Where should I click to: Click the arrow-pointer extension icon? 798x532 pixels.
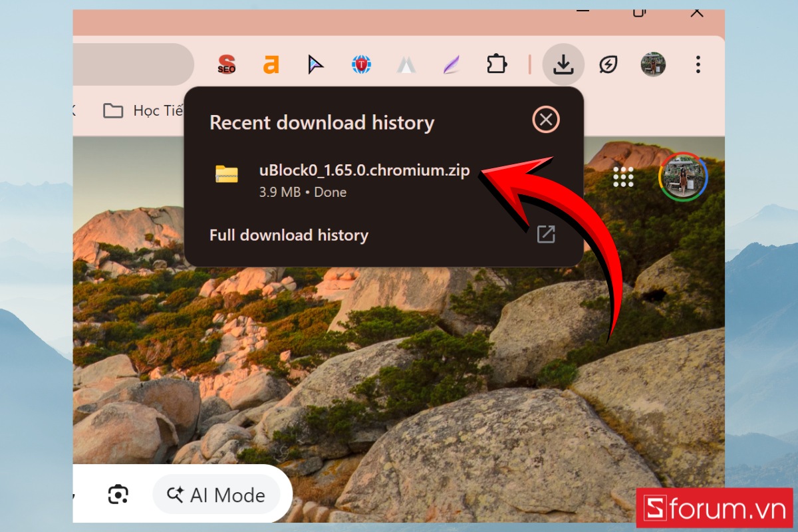click(316, 64)
